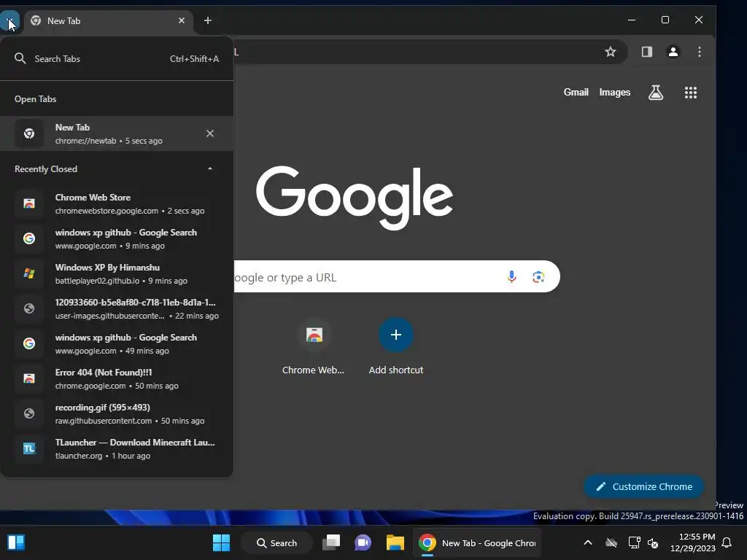Reopen Windows XP By Himanshu tab
This screenshot has width=747, height=560.
click(117, 274)
